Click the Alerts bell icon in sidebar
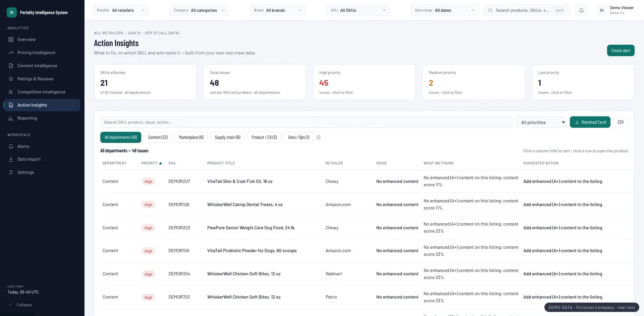 [x=11, y=146]
